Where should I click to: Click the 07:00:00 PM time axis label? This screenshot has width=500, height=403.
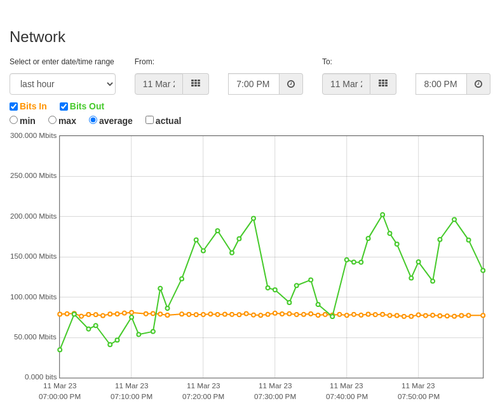(x=60, y=397)
